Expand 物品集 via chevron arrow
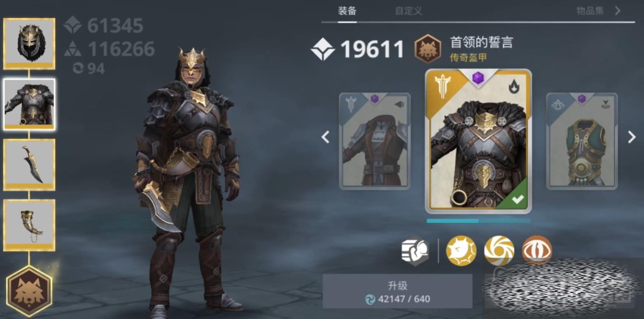644x319 pixels. (x=618, y=11)
